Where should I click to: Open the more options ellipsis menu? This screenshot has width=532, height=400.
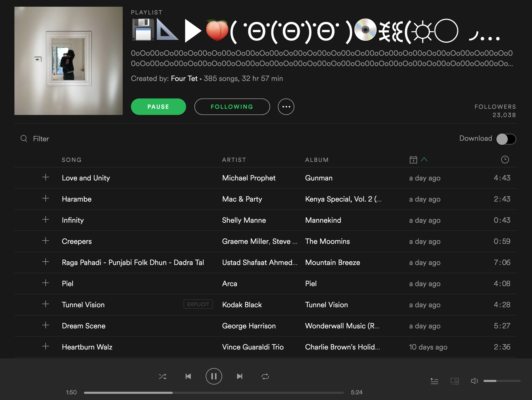286,107
